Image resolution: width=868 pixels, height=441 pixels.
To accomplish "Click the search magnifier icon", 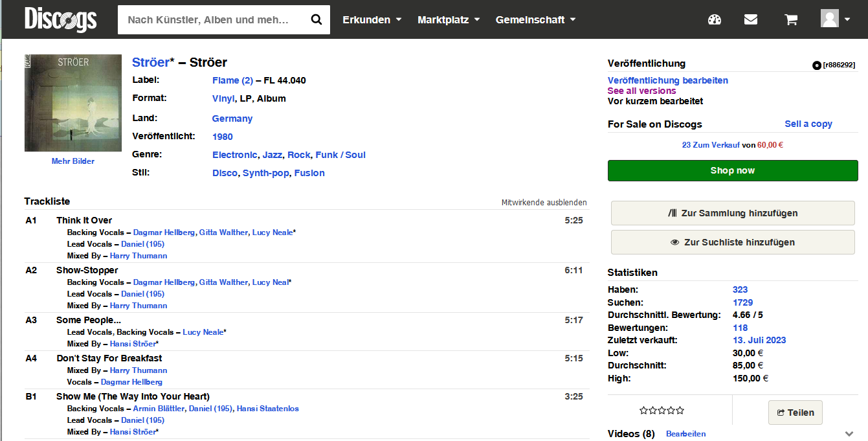I will 317,19.
